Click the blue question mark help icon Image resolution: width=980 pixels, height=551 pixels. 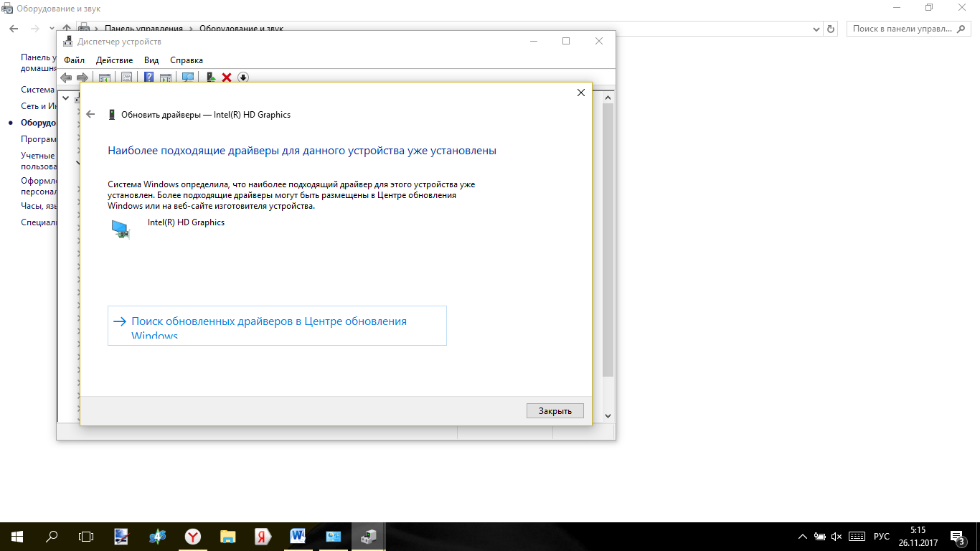point(149,77)
